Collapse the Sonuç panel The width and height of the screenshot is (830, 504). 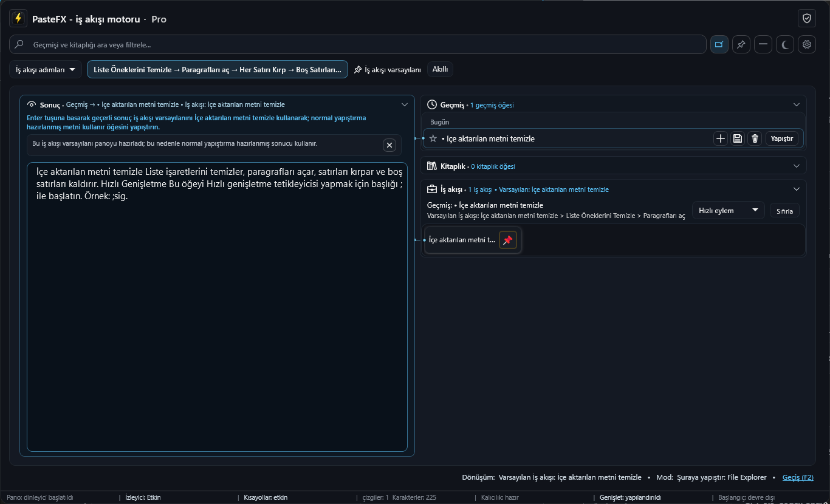tap(405, 104)
